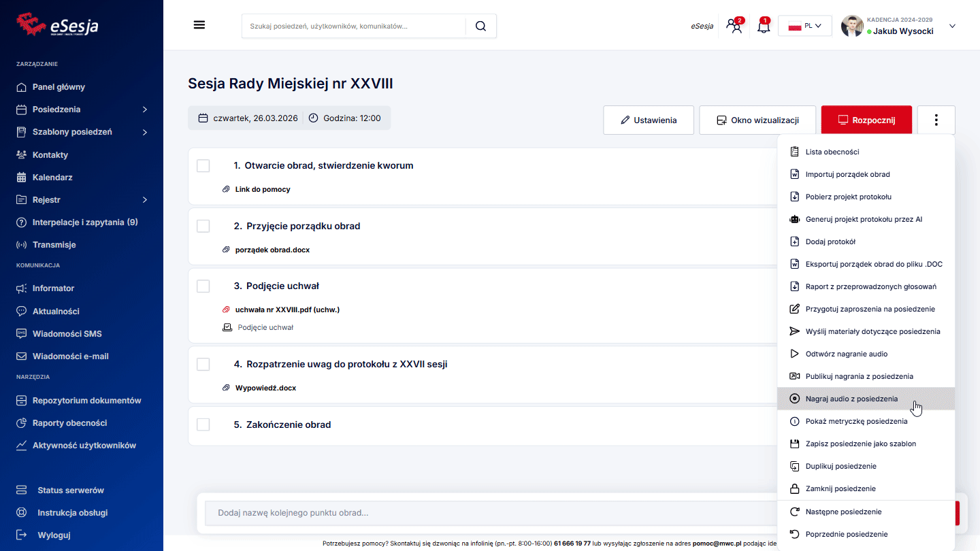Click the eSesja logo
Screen dimensions: 980x551
[x=58, y=24]
